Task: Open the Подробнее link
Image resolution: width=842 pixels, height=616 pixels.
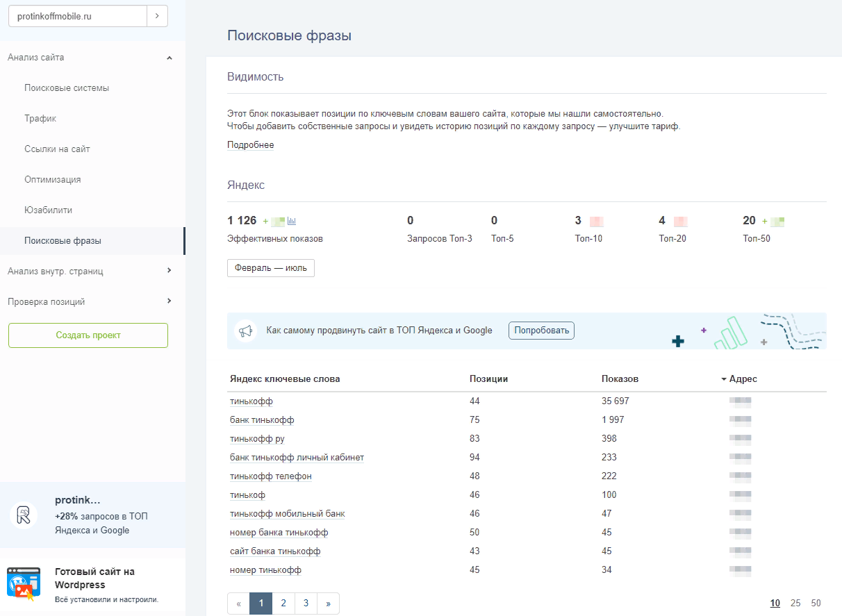Action: click(x=250, y=145)
